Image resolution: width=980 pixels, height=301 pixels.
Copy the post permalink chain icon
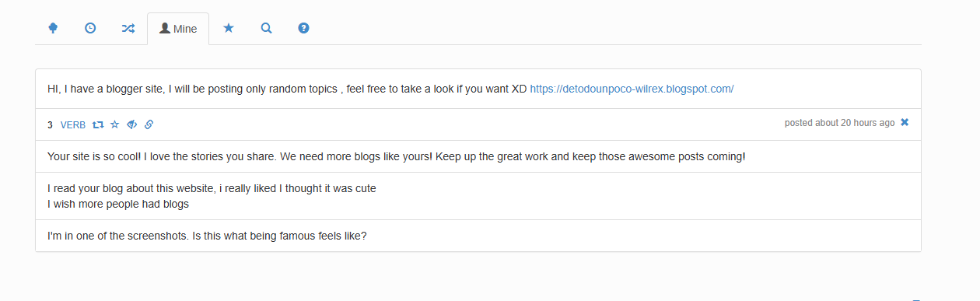tap(149, 124)
